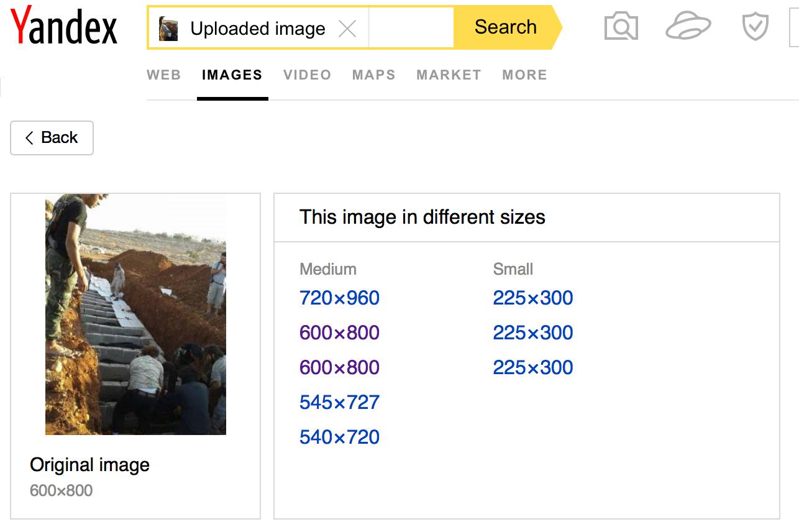Screen dimensions: 799x532
Task: Open the VIDEO tab
Action: pyautogui.click(x=308, y=75)
